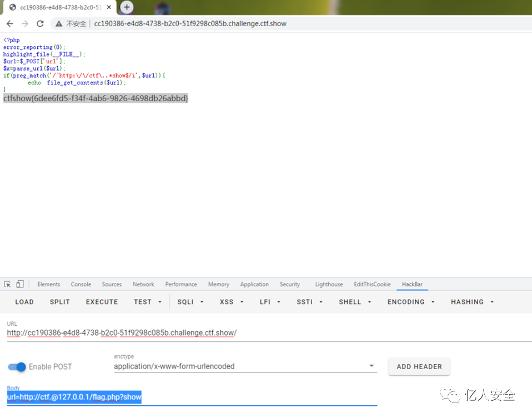532x418 pixels.
Task: Go back with the browser back arrow
Action: [10, 23]
